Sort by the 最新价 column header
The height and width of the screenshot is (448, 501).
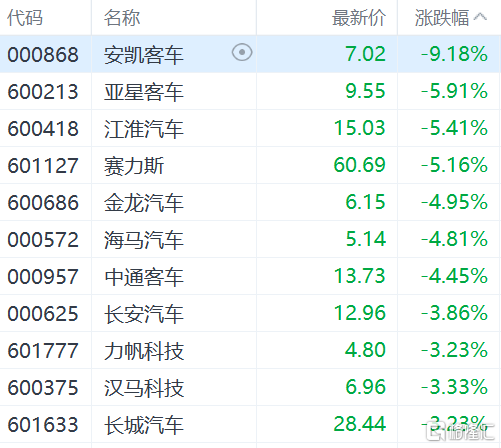(359, 18)
